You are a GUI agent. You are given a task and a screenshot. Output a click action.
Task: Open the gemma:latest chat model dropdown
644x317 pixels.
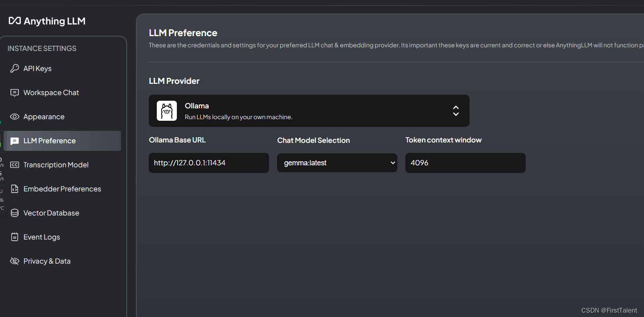(337, 163)
